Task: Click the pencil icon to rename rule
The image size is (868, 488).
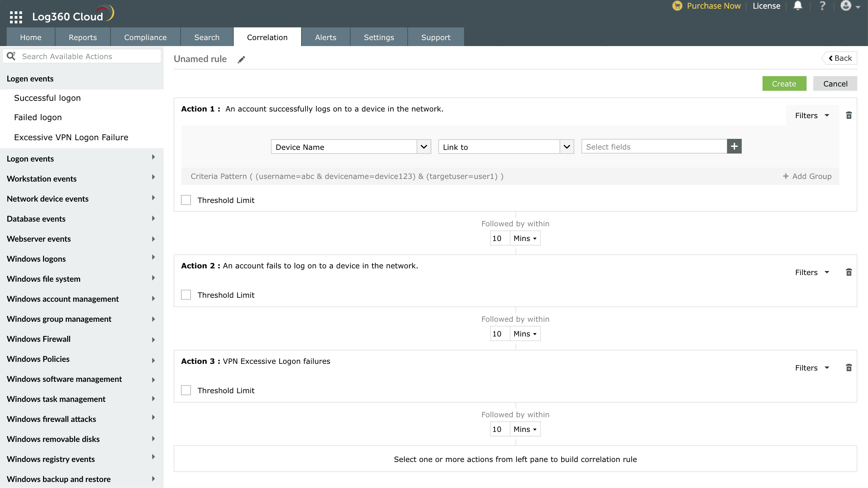Action: point(241,60)
